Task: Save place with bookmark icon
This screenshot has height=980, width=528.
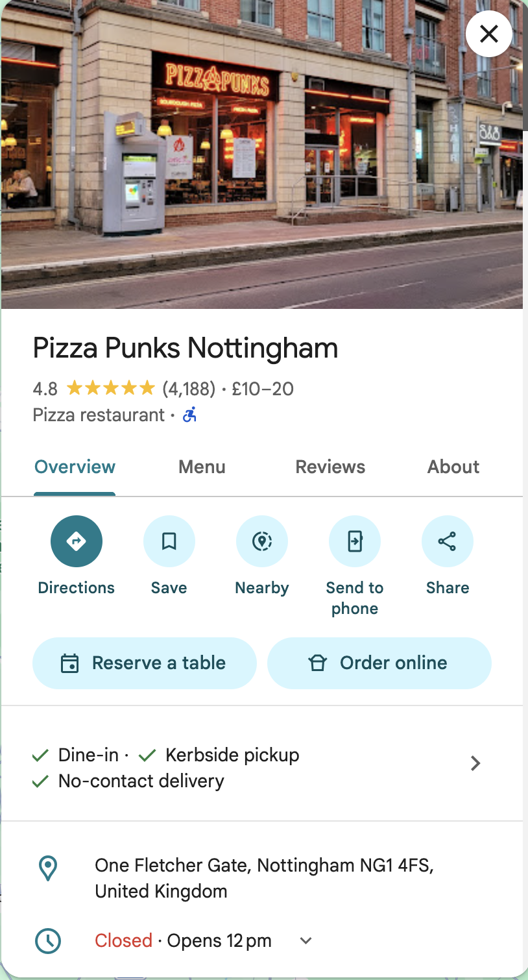Action: pyautogui.click(x=169, y=541)
